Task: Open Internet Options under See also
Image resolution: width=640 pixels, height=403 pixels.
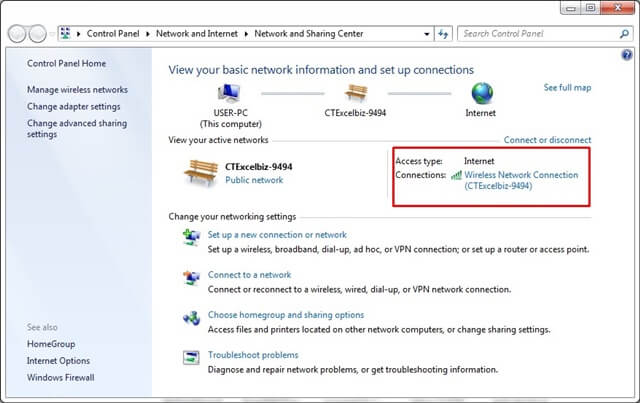Action: pyautogui.click(x=58, y=361)
